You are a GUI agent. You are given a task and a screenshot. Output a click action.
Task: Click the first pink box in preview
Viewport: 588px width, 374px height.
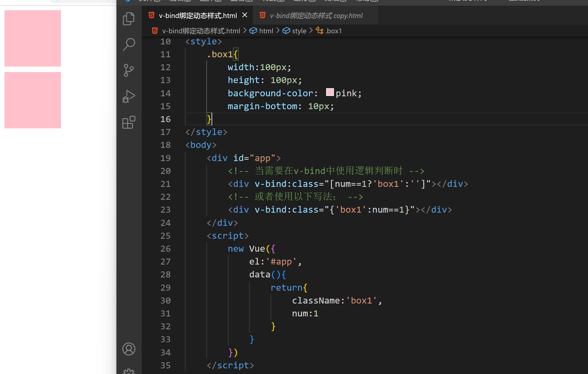(33, 38)
